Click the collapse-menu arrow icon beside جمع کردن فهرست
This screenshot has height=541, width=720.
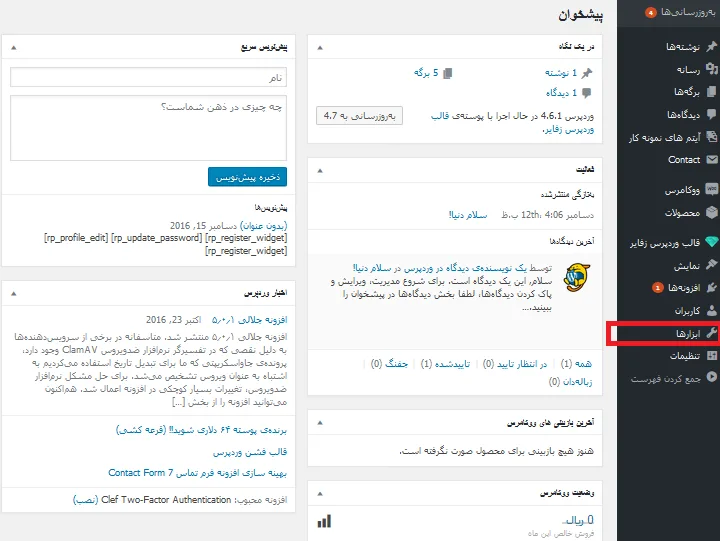click(x=711, y=377)
